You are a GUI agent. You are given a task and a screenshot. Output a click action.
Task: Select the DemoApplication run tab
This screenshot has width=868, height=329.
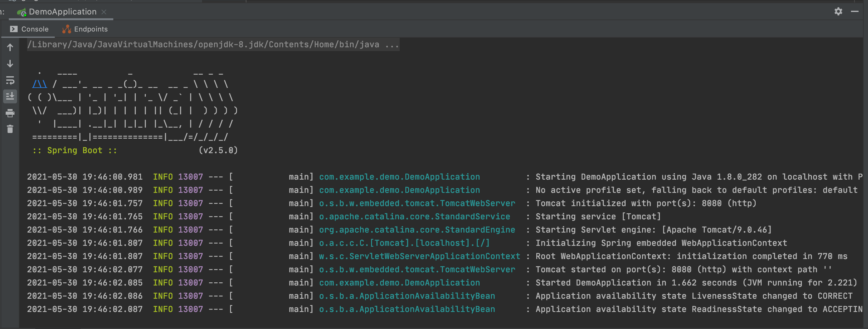coord(62,12)
